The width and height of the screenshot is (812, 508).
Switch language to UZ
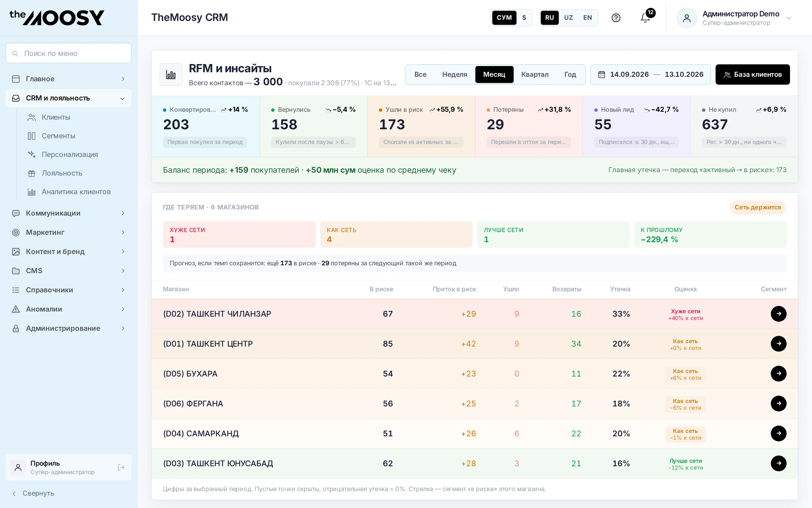(x=568, y=18)
